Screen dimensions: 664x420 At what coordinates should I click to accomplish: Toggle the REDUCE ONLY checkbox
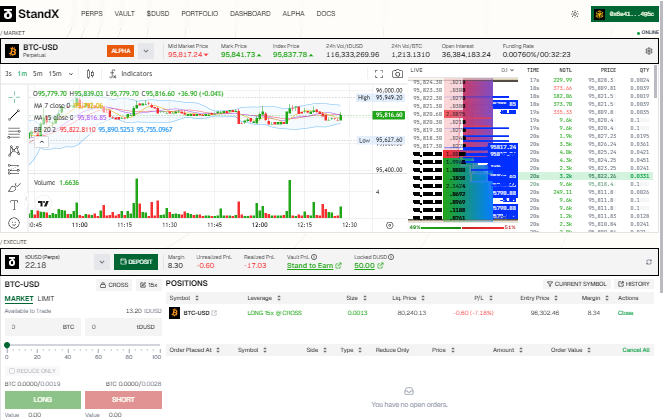click(x=12, y=371)
